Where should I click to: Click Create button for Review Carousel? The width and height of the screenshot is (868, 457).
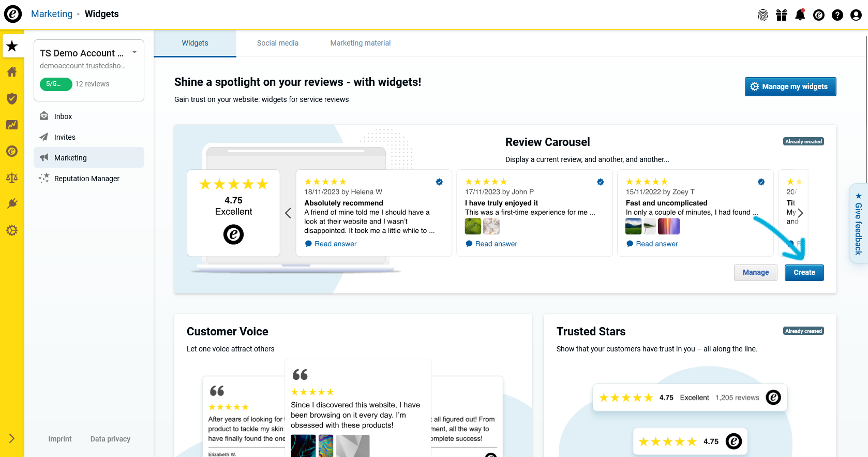pyautogui.click(x=804, y=272)
